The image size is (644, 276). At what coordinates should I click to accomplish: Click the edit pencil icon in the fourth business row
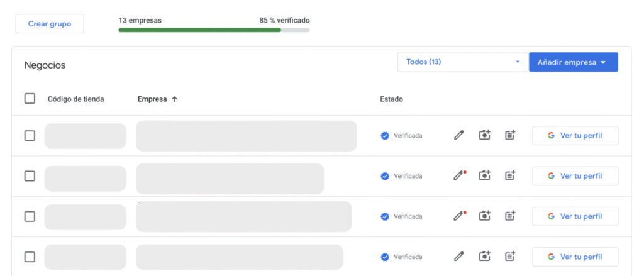click(458, 257)
